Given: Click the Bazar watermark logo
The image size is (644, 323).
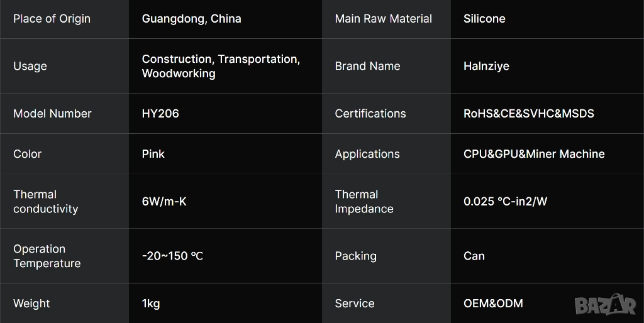Looking at the screenshot, I should (x=605, y=305).
